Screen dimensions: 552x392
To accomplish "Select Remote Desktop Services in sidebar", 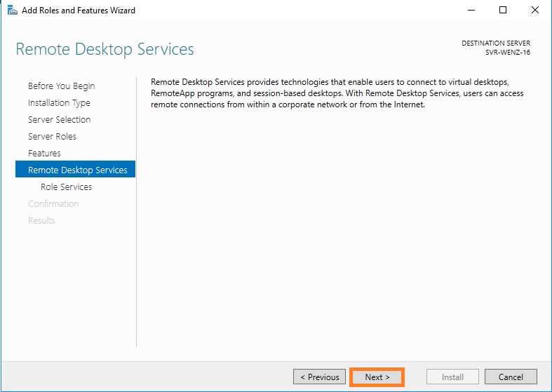I will point(75,169).
